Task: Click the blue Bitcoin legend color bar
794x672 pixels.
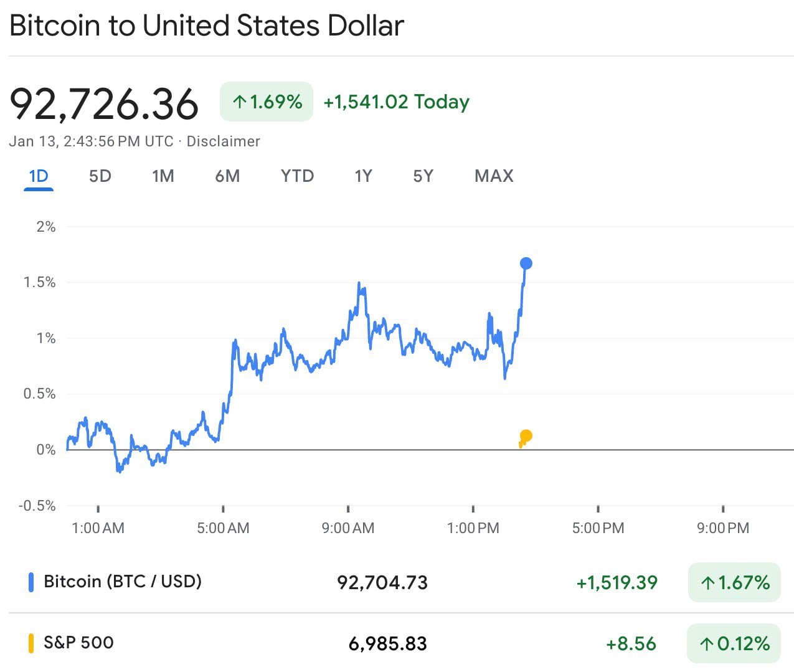Action: 31,582
